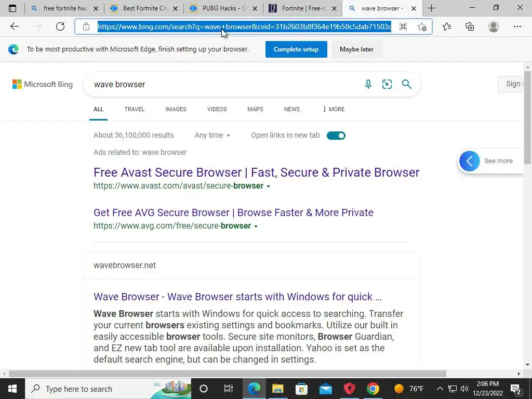Open Task View on taskbar
The width and height of the screenshot is (532, 399).
pos(229,389)
